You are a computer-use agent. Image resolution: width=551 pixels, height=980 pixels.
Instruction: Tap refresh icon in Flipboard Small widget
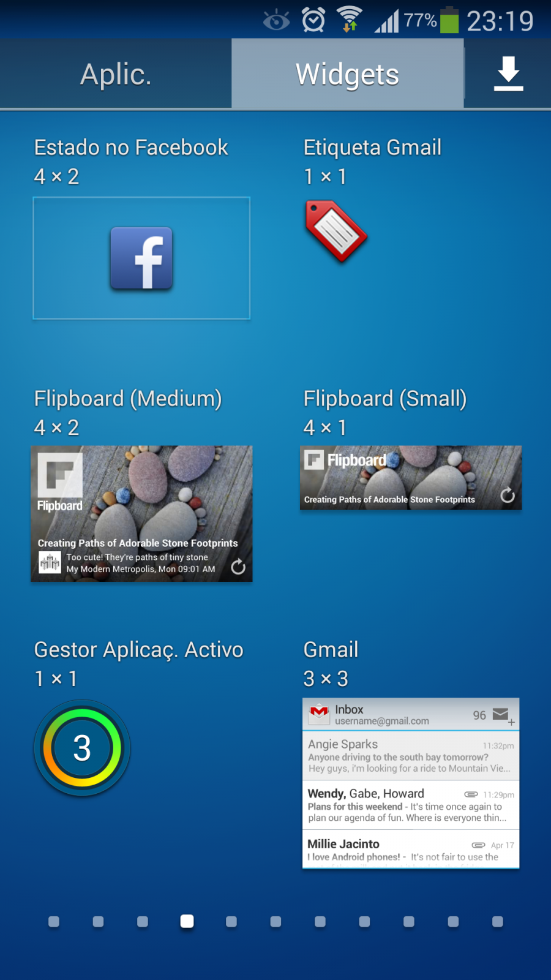[508, 494]
